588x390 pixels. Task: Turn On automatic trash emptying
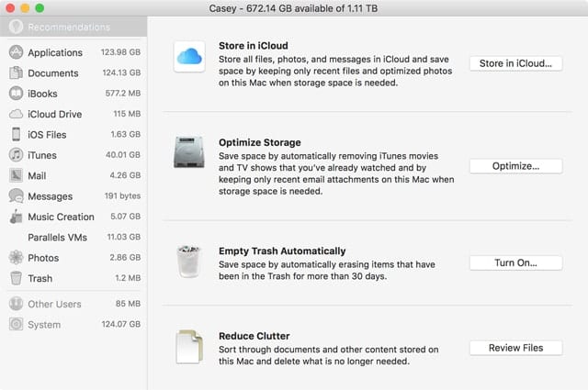tap(515, 262)
